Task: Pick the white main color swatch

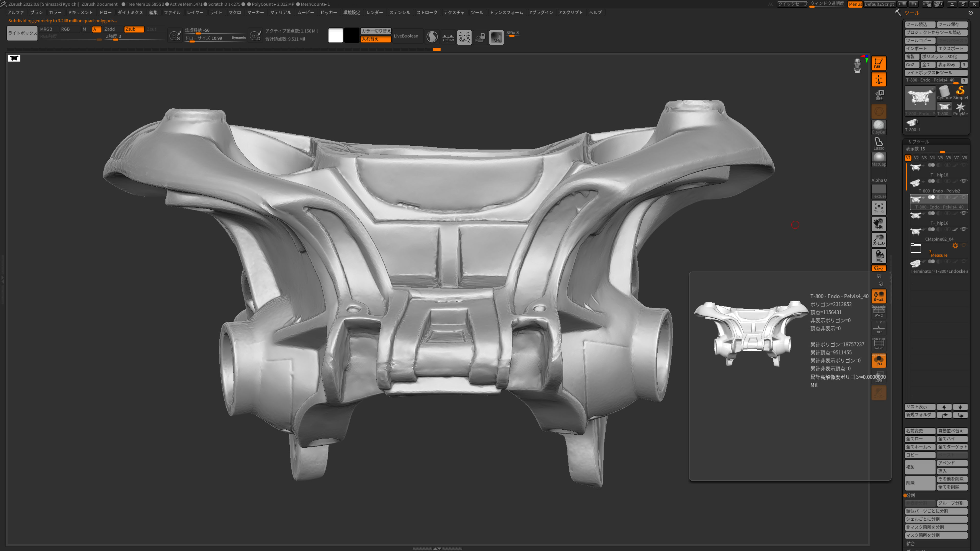Action: click(336, 35)
